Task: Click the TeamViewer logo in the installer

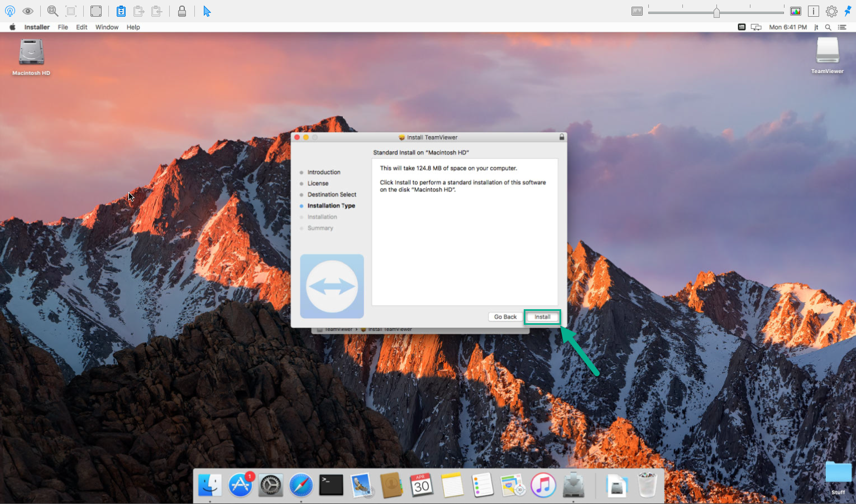Action: 332,286
